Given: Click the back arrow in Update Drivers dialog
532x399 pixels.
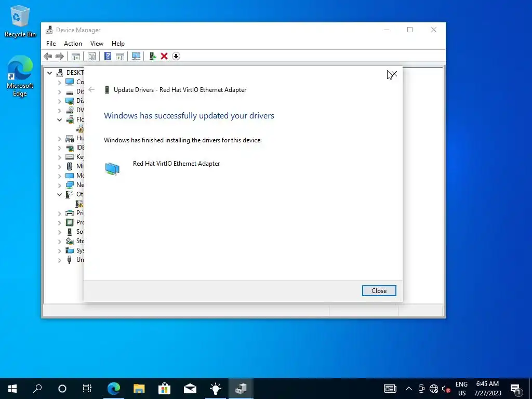Looking at the screenshot, I should point(91,89).
